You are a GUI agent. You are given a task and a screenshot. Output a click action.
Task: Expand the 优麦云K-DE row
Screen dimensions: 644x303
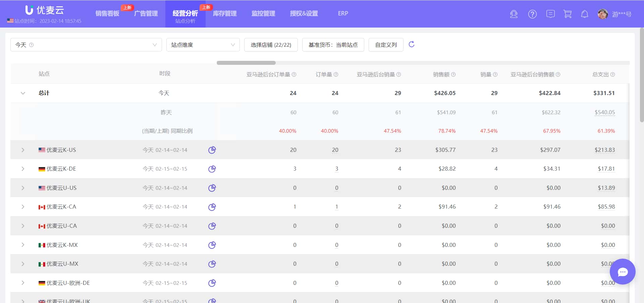(x=23, y=169)
